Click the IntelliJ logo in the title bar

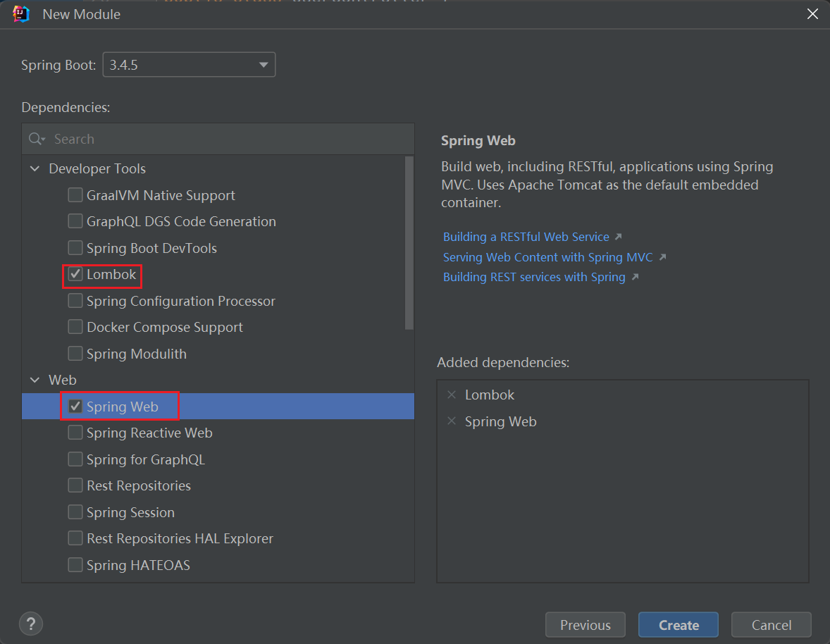click(x=21, y=13)
